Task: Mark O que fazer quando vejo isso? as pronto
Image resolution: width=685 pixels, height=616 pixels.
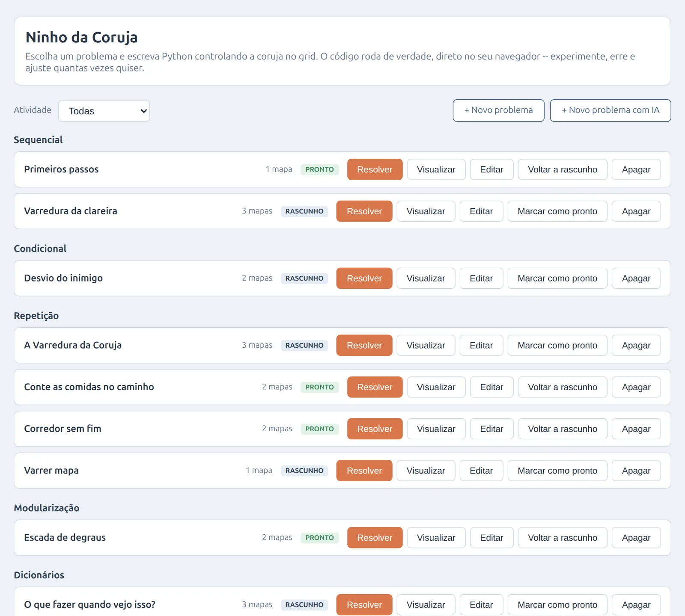Action: pos(557,605)
